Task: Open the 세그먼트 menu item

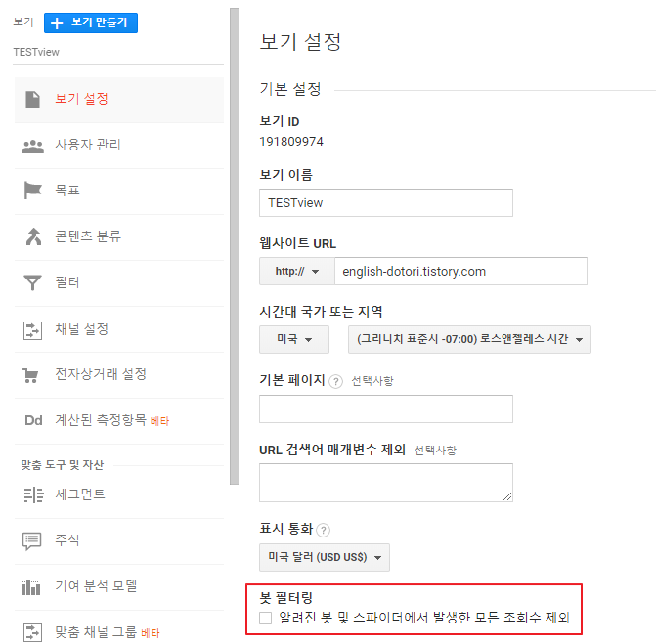Action: (119, 495)
